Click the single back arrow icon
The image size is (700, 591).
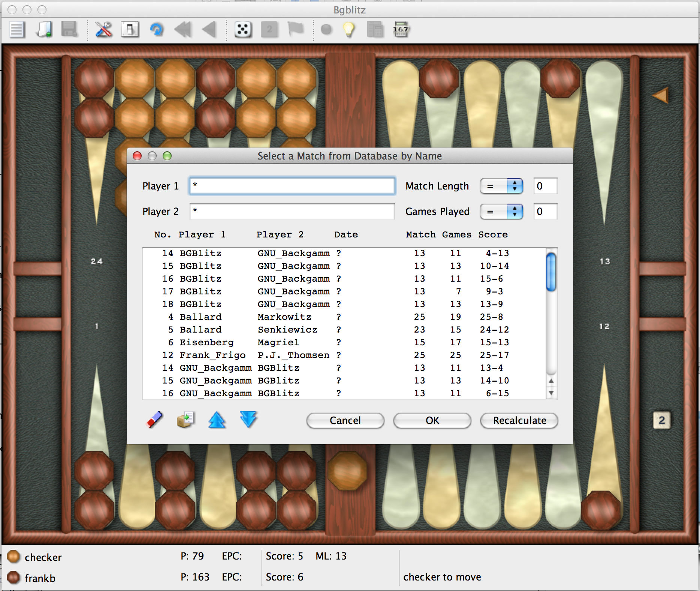[209, 30]
